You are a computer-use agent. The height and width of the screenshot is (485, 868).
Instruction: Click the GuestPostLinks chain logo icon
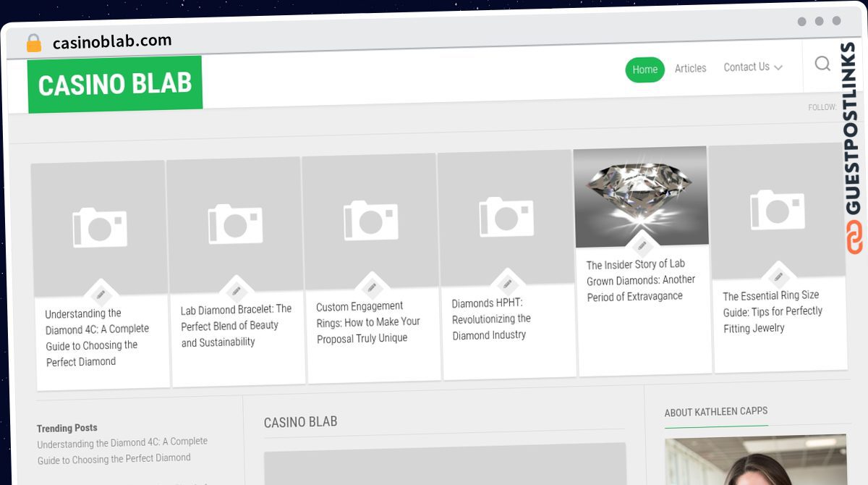click(855, 238)
